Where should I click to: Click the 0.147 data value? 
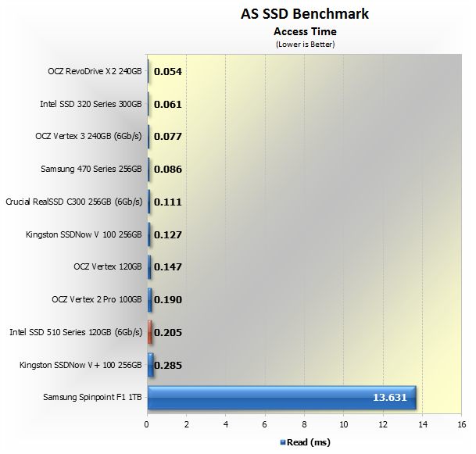(168, 267)
